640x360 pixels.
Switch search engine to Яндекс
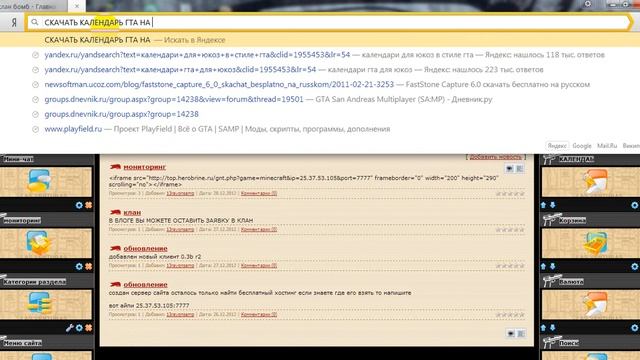point(557,146)
